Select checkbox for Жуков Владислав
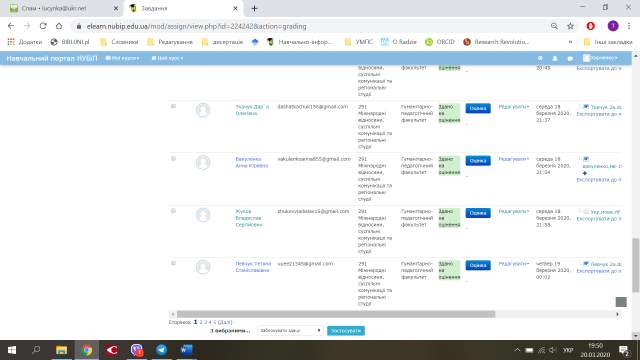The width and height of the screenshot is (640, 360). [x=173, y=211]
